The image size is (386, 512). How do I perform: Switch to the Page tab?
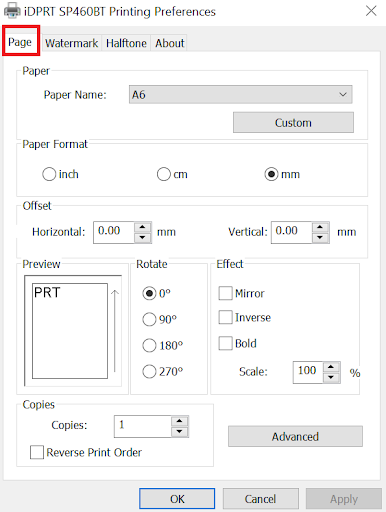20,42
